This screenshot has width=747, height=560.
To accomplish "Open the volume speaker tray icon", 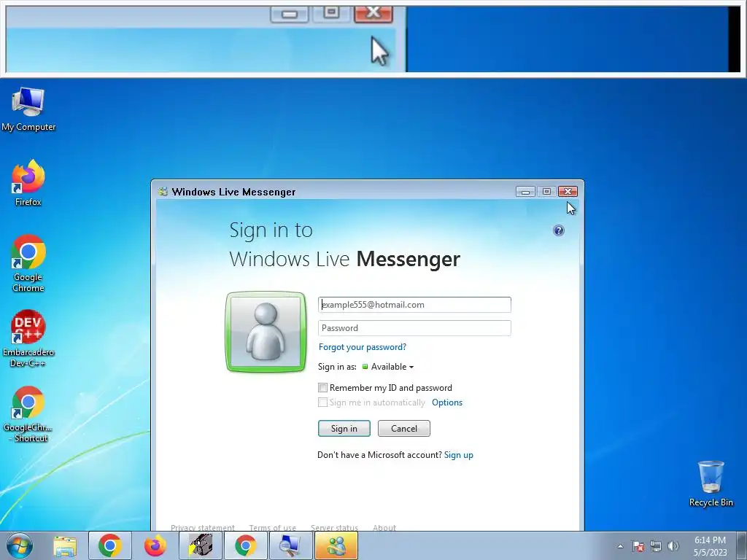I will [673, 546].
